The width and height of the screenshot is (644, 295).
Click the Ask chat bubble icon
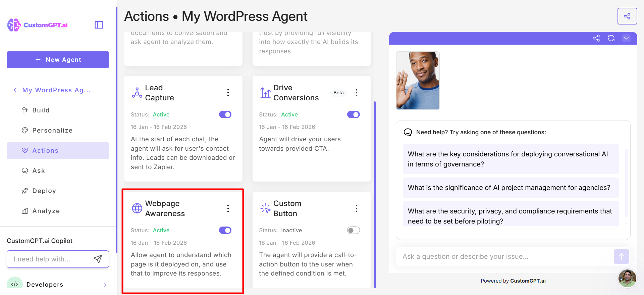click(x=25, y=170)
